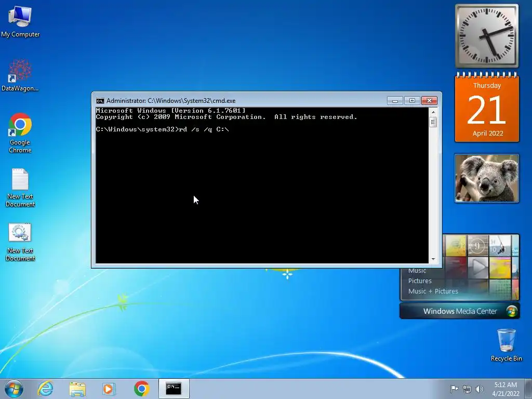Image resolution: width=532 pixels, height=399 pixels.
Task: Click the Windows Media Center logo
Action: point(512,311)
